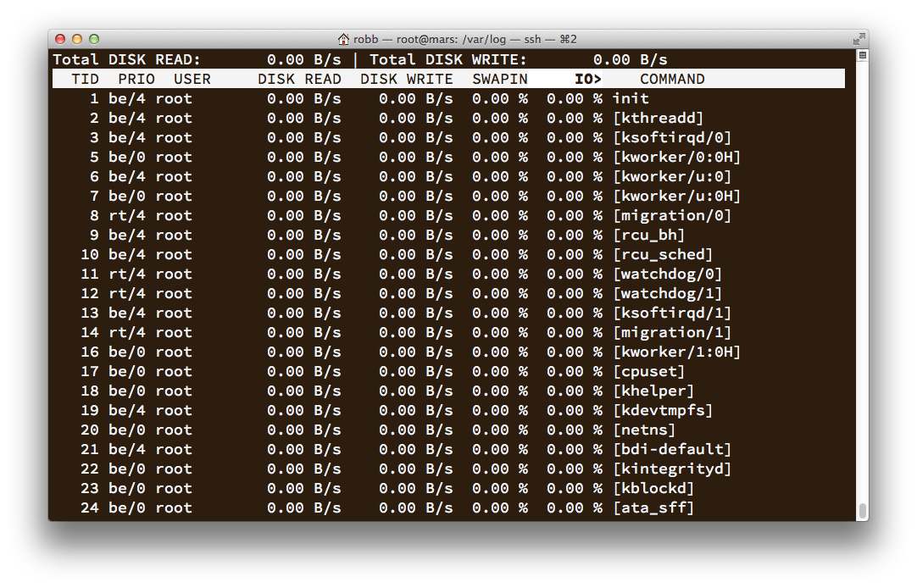
Task: Click the home folder icon in title bar
Action: coord(343,39)
